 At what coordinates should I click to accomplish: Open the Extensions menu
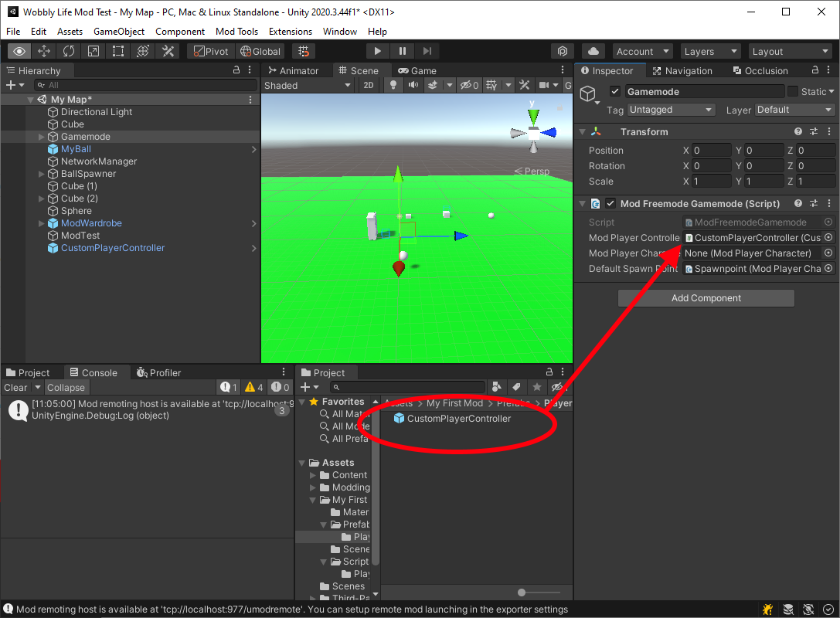291,32
